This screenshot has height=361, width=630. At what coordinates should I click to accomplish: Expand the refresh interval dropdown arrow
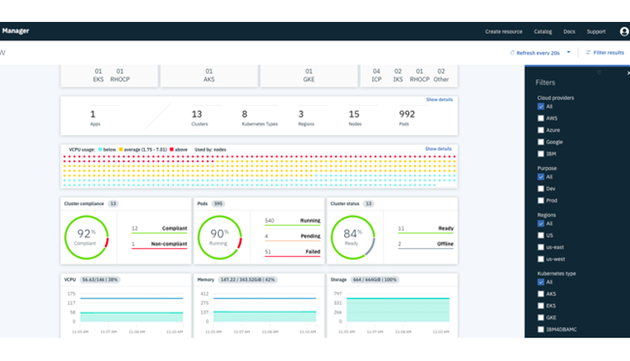[x=569, y=52]
